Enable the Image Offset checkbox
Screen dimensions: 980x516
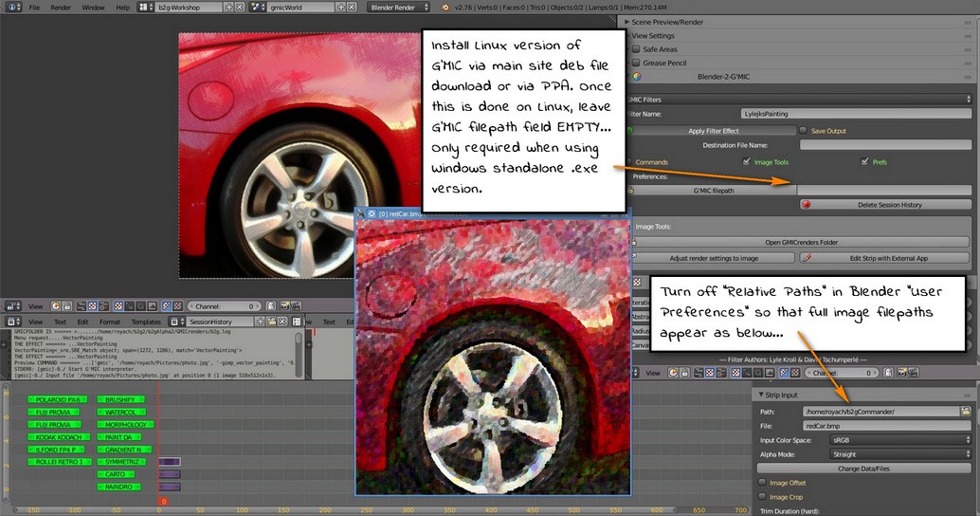tap(762, 482)
